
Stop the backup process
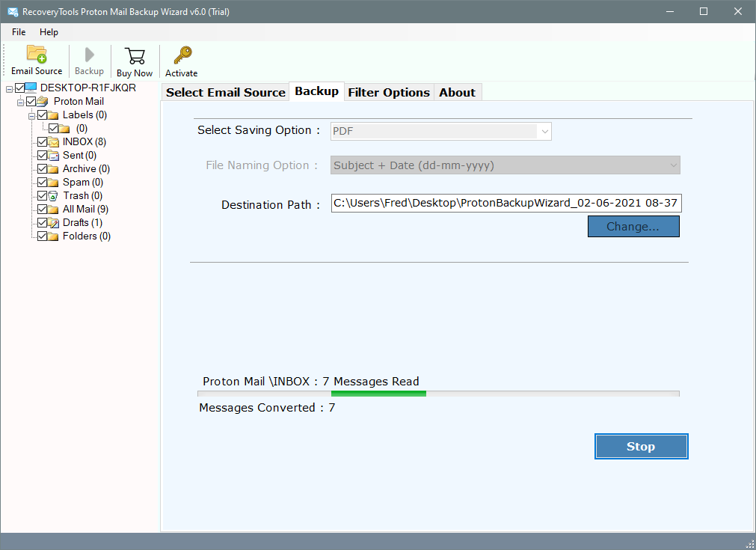[x=642, y=447]
